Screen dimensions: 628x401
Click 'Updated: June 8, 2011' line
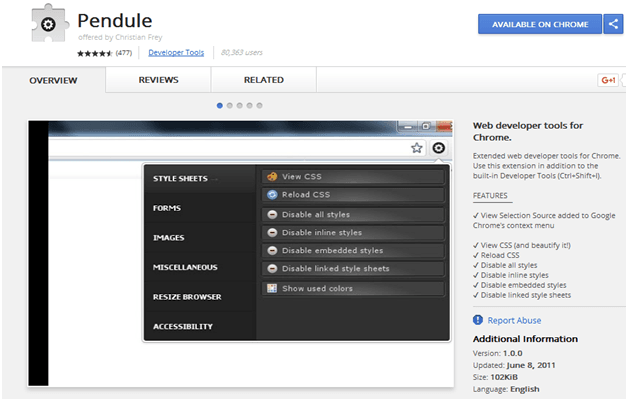pos(514,365)
